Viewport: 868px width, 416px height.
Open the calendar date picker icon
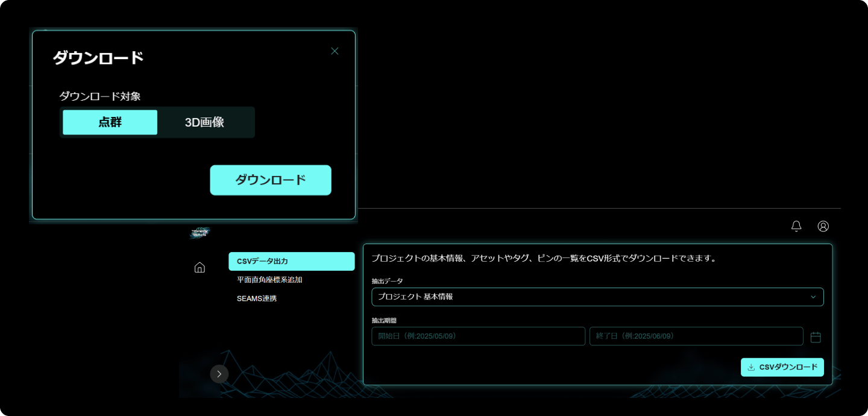click(816, 337)
